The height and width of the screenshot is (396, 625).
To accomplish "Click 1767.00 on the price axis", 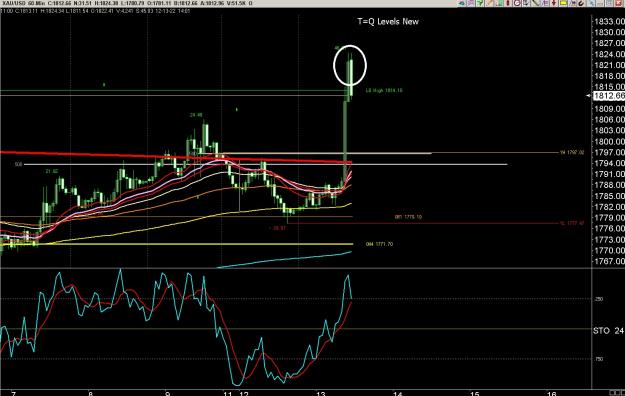I will (x=609, y=261).
